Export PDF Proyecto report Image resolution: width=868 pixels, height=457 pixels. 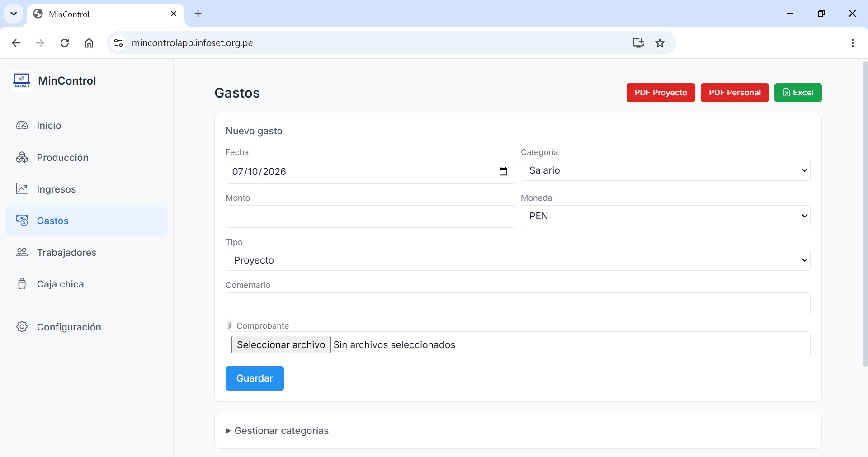click(660, 93)
